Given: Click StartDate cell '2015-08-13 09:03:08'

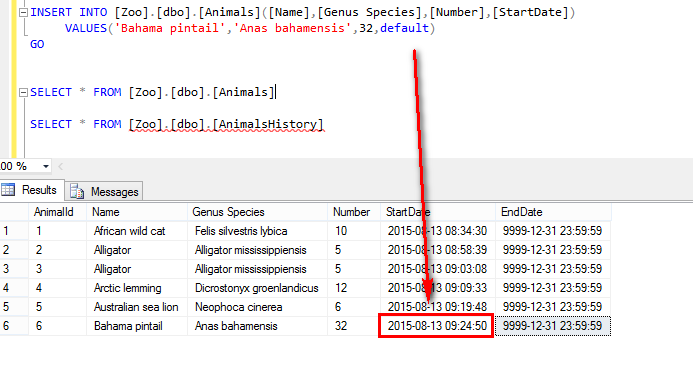Looking at the screenshot, I should click(438, 269).
